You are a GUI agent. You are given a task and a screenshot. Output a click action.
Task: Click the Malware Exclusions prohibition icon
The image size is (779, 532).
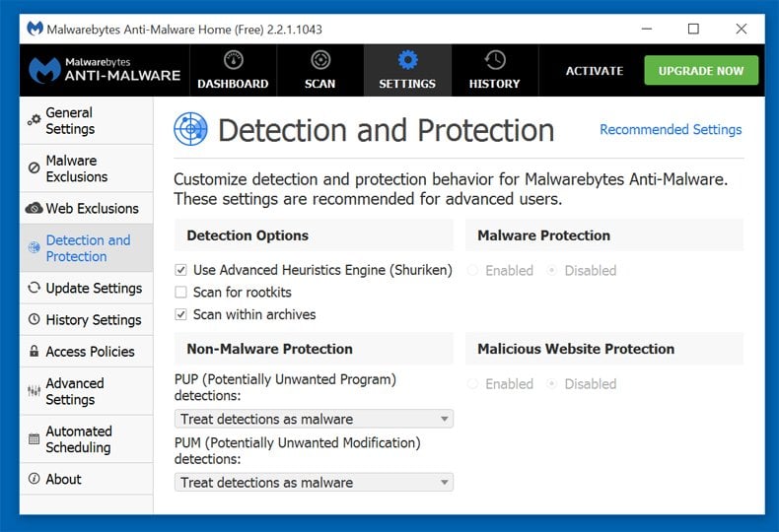[34, 167]
